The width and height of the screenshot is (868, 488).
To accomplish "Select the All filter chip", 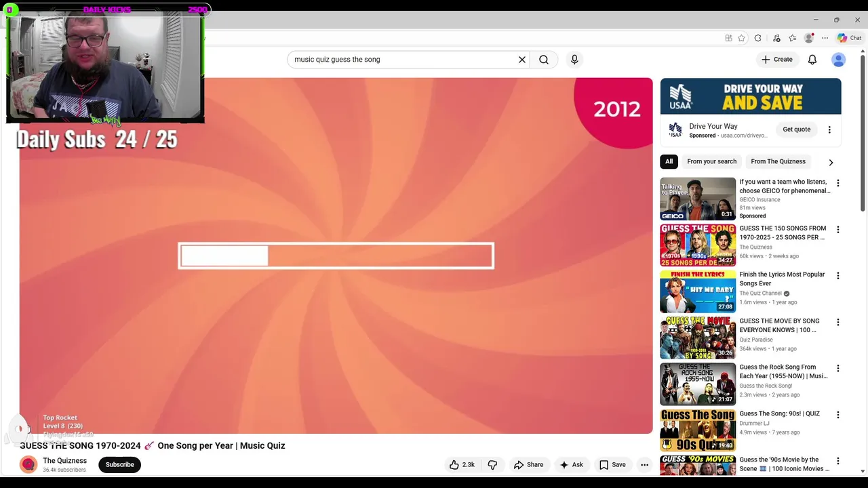I will pos(669,161).
